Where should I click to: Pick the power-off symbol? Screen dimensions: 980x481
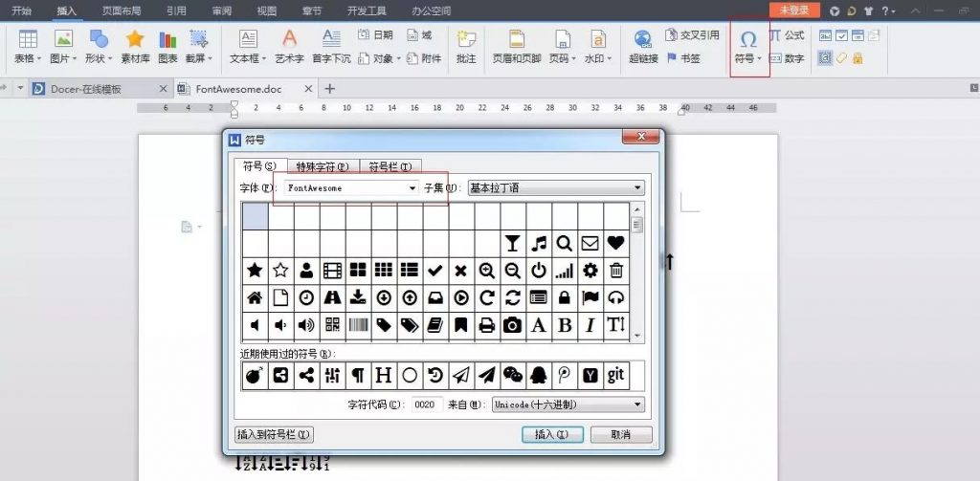pyautogui.click(x=538, y=270)
